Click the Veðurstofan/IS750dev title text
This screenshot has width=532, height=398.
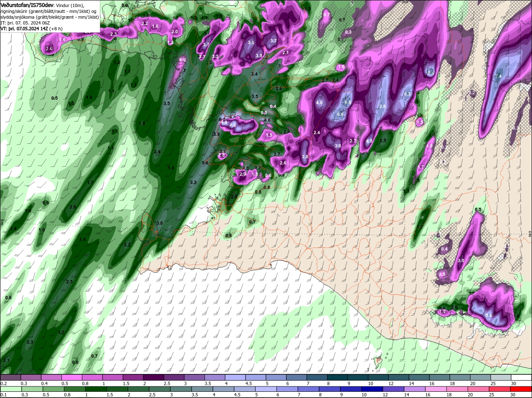click(27, 5)
